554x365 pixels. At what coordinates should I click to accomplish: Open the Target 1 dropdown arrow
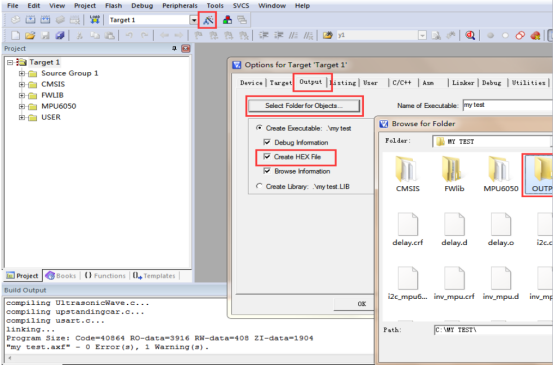tap(193, 20)
